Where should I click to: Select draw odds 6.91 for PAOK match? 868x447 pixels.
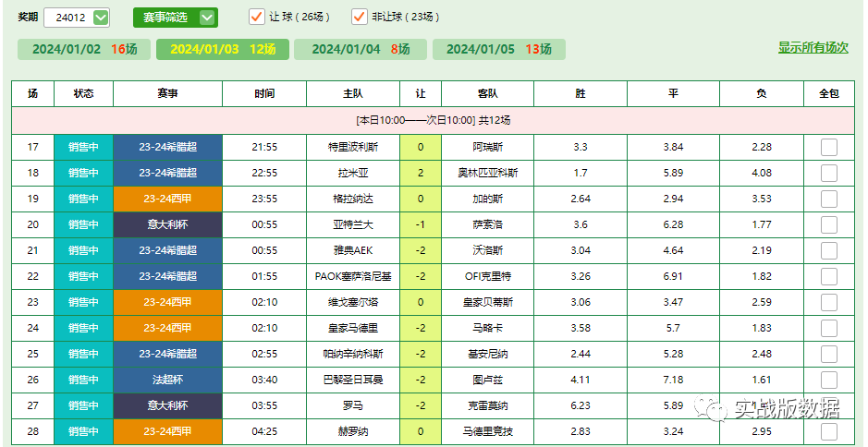point(673,276)
